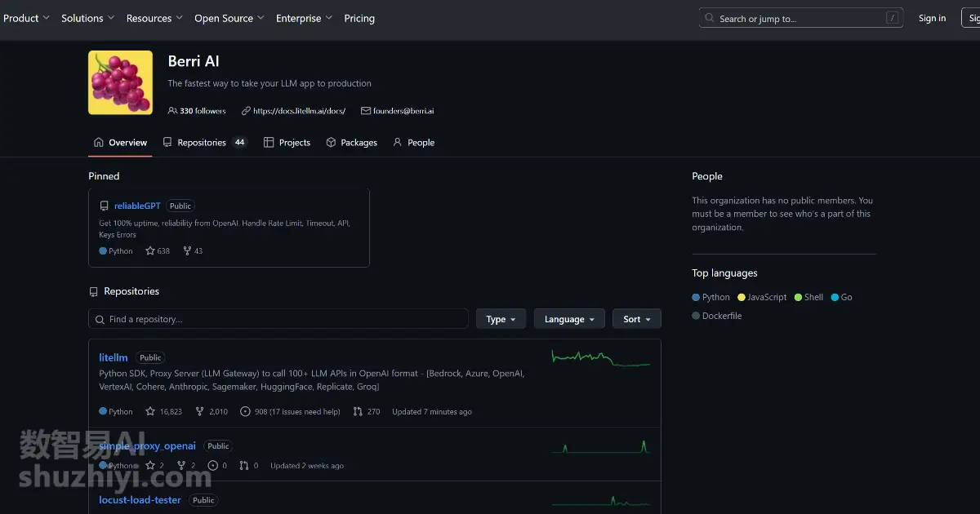Open simple_proxy_openai repository
980x514 pixels.
click(147, 445)
